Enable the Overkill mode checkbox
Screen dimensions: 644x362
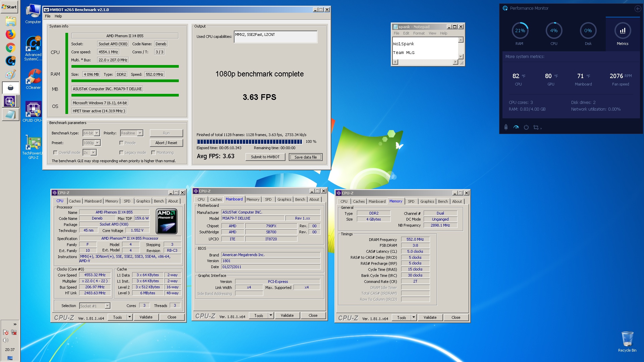(55, 153)
